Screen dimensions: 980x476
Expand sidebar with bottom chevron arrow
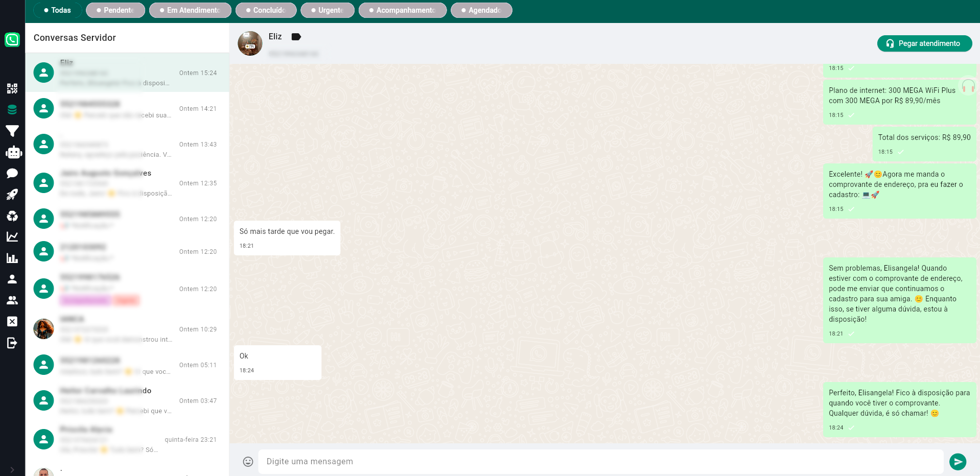coord(12,469)
